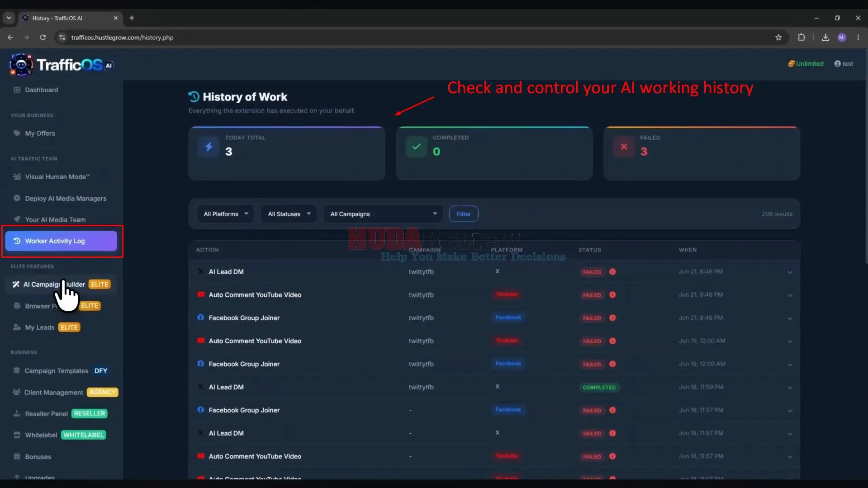Click the Deploy AI Media Managers icon

[x=17, y=198]
